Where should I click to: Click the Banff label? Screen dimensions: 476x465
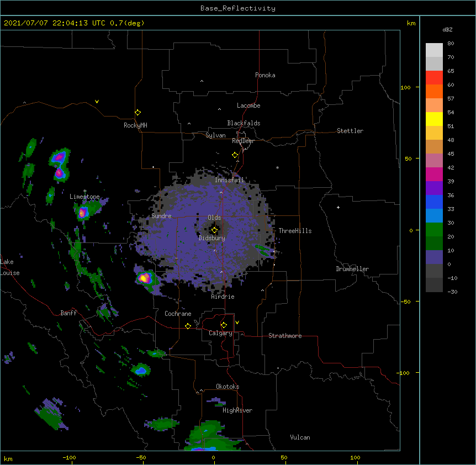[68, 313]
